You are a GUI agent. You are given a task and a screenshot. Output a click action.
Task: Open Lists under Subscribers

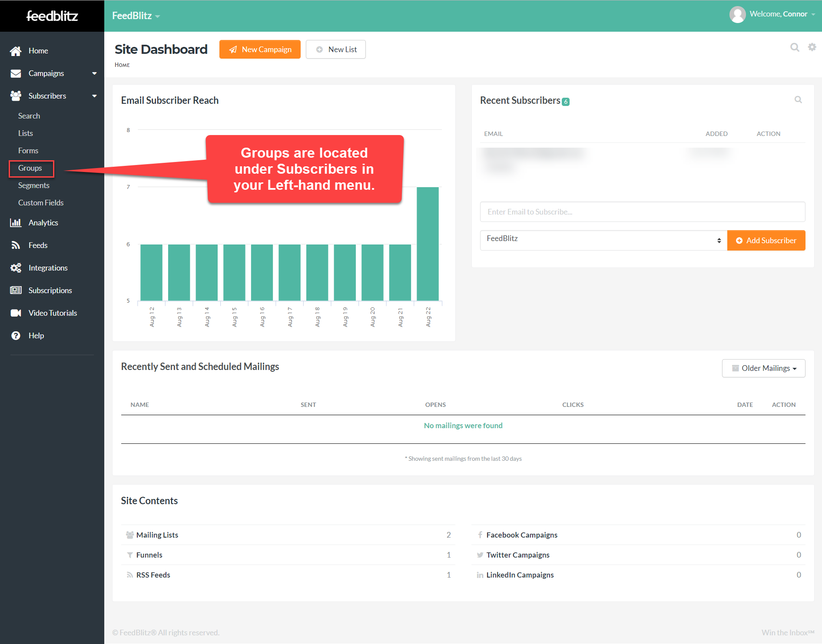click(x=26, y=133)
